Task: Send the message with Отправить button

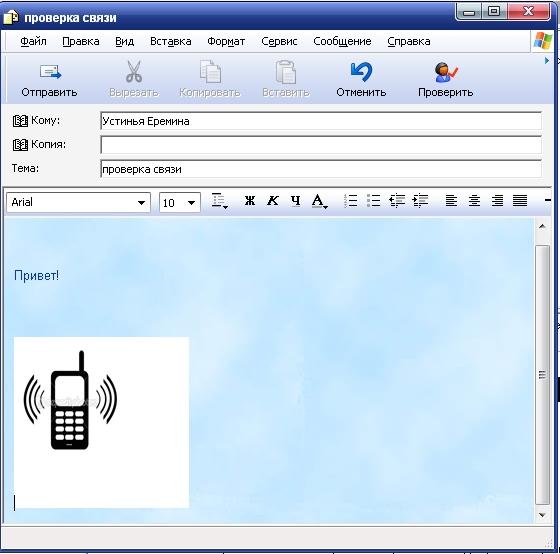Action: (x=50, y=80)
